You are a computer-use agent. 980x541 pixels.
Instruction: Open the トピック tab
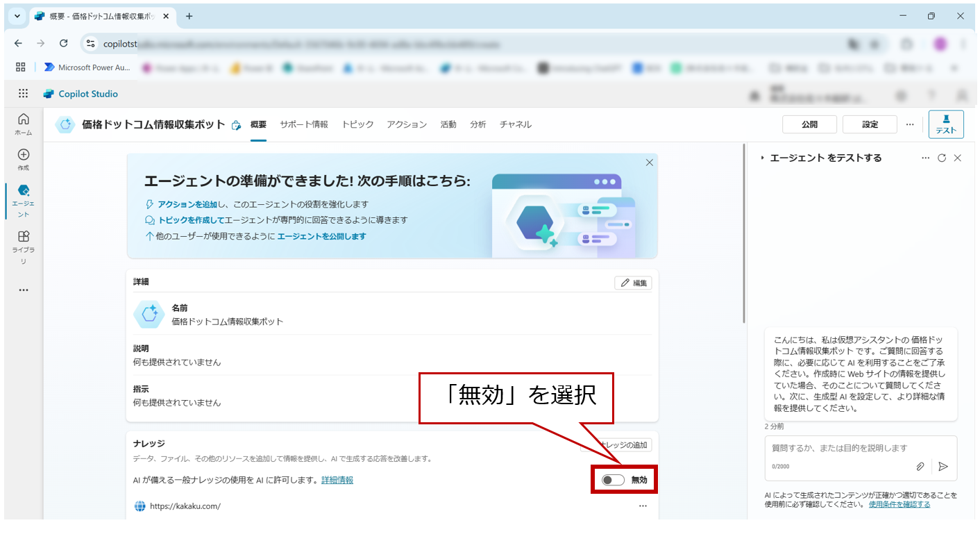(357, 124)
